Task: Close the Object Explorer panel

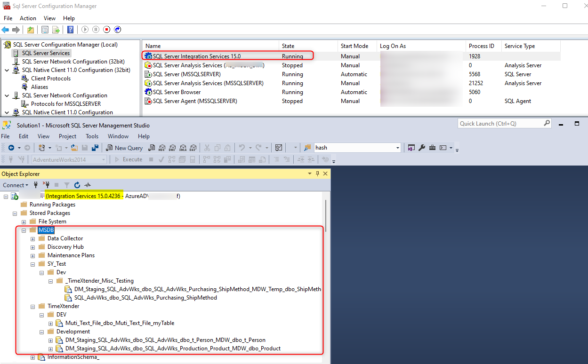Action: [325, 174]
